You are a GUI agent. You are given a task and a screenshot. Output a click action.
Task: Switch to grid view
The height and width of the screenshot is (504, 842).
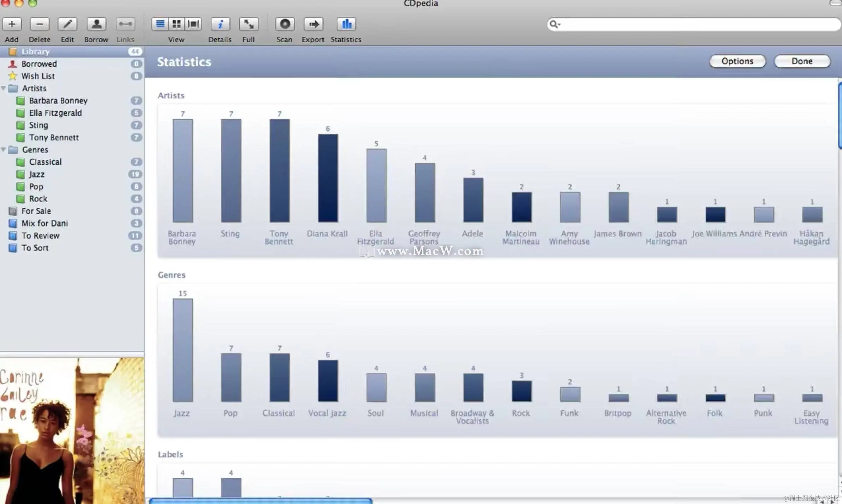tap(176, 24)
